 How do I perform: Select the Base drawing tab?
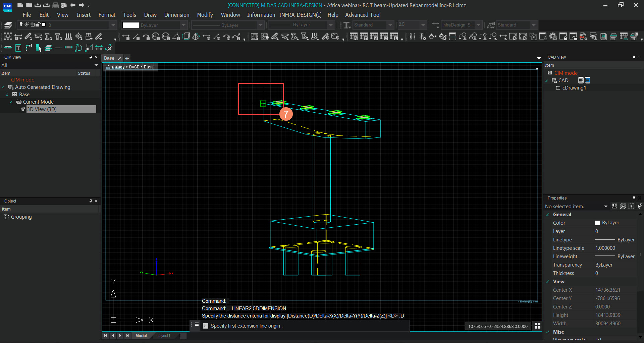[x=109, y=58]
